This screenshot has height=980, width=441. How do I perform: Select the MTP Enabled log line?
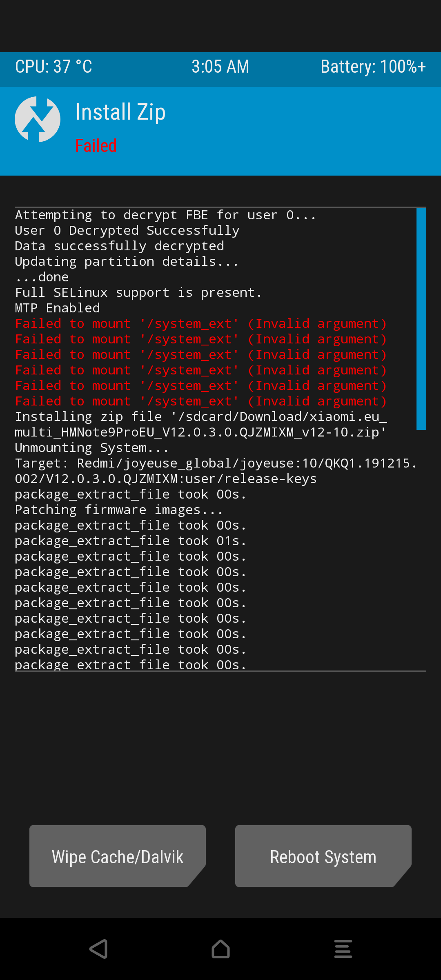point(58,308)
